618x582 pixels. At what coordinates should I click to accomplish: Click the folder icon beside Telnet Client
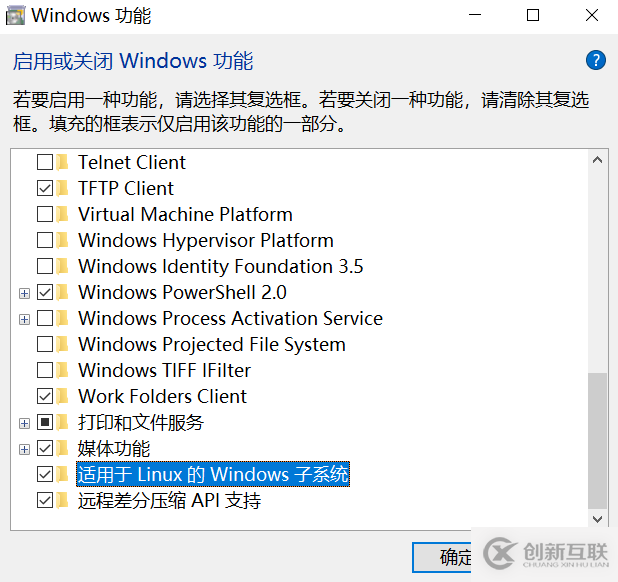[x=64, y=162]
